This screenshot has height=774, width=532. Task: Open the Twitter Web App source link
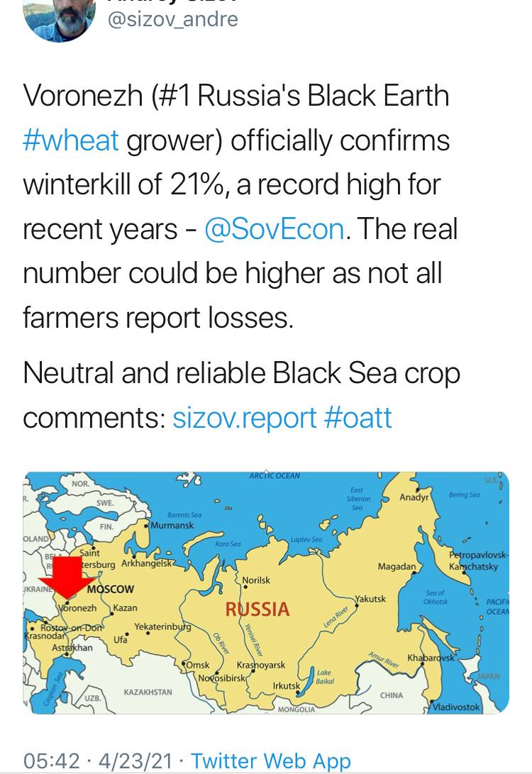click(271, 761)
